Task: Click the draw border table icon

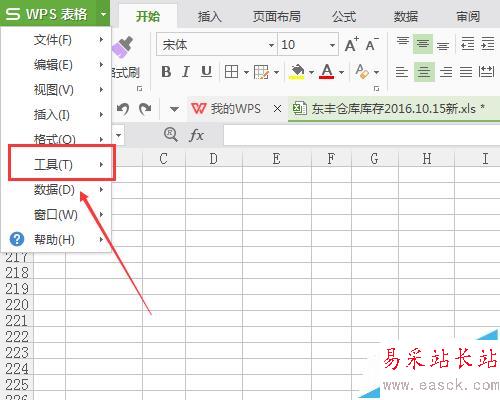Action: pos(261,72)
